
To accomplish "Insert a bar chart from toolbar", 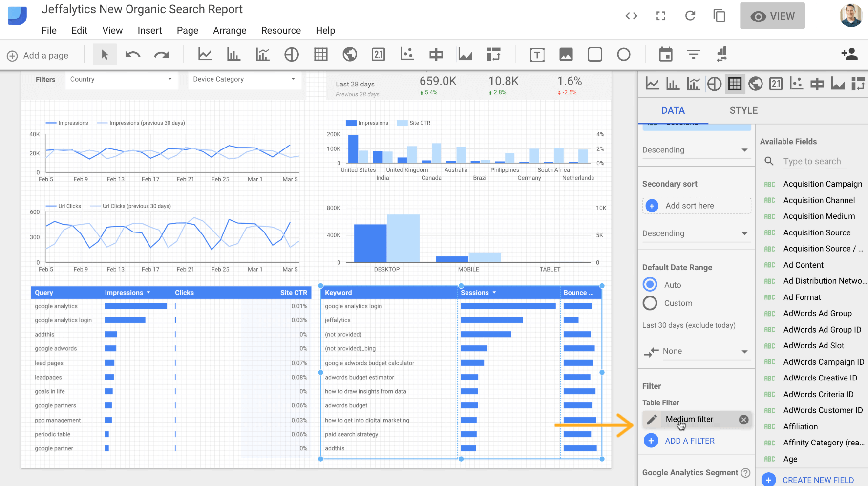I will pyautogui.click(x=233, y=54).
